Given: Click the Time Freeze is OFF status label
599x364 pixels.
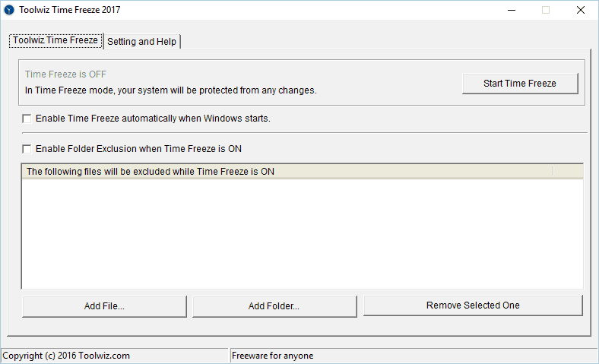Looking at the screenshot, I should [65, 74].
